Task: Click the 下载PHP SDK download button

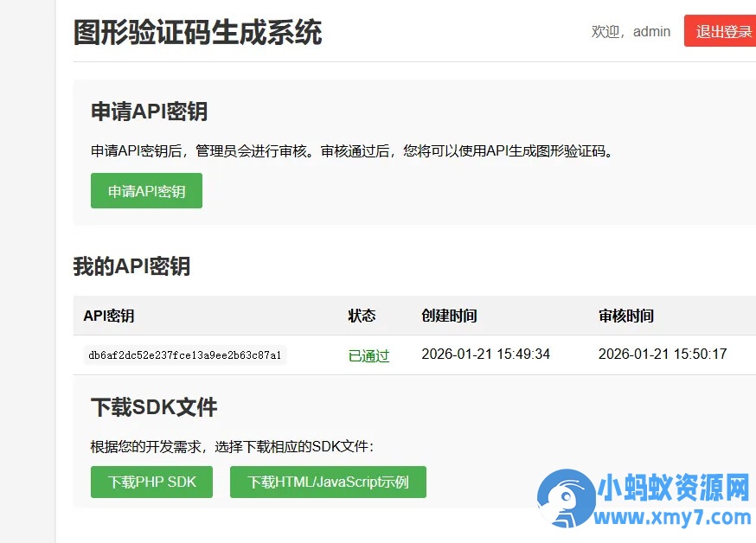Action: [151, 482]
